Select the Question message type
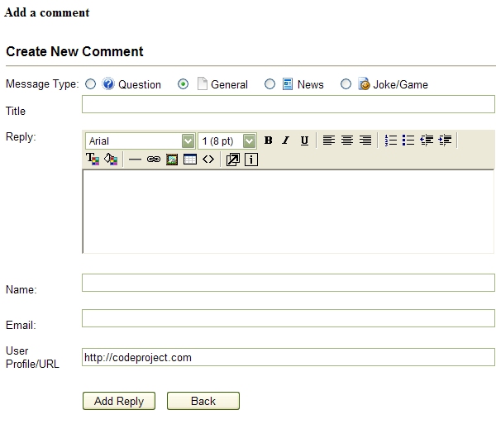Image resolution: width=496 pixels, height=448 pixels. click(x=90, y=84)
